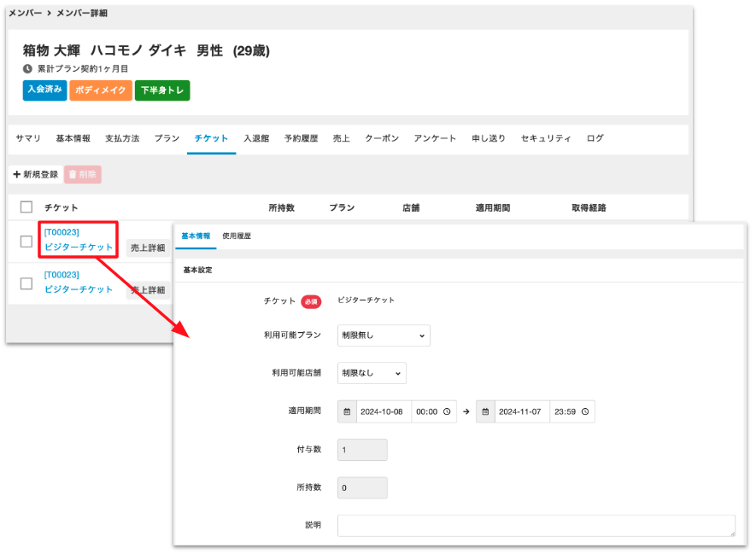Click the plus icon for 新規登録
Image resolution: width=756 pixels, height=554 pixels.
coord(17,174)
